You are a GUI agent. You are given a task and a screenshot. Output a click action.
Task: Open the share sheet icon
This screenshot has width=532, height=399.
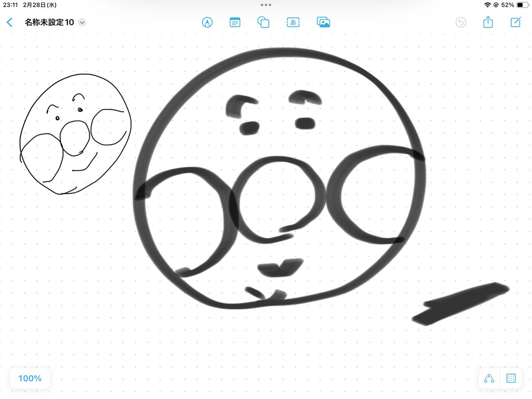pos(488,22)
